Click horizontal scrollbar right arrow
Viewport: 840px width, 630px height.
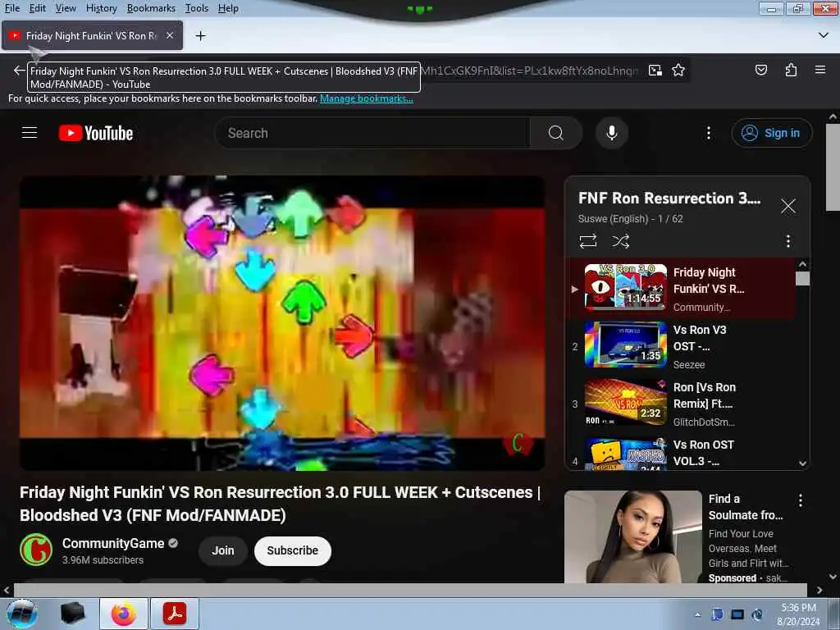(819, 590)
